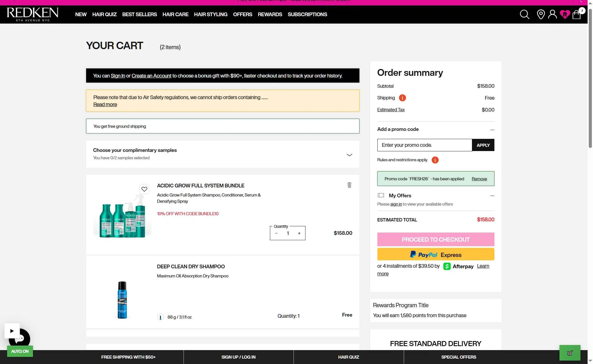Click the store locator pin icon
Viewport: 593px width, 364px height.
541,14
